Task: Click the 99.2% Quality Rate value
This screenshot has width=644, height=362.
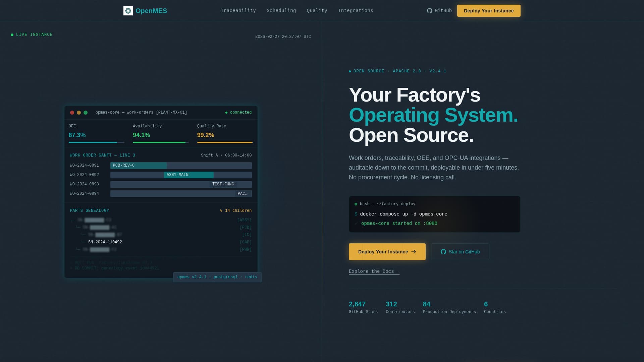Action: 206,135
